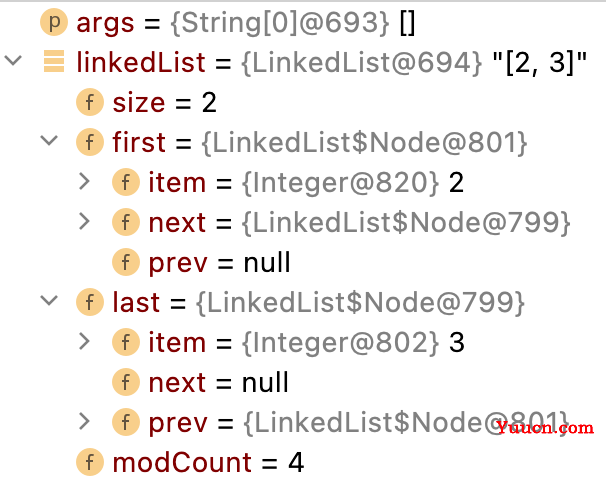Screen dimensions: 606x482
Task: Expand prev LinkedList$Node@801 under last
Action: coord(84,421)
